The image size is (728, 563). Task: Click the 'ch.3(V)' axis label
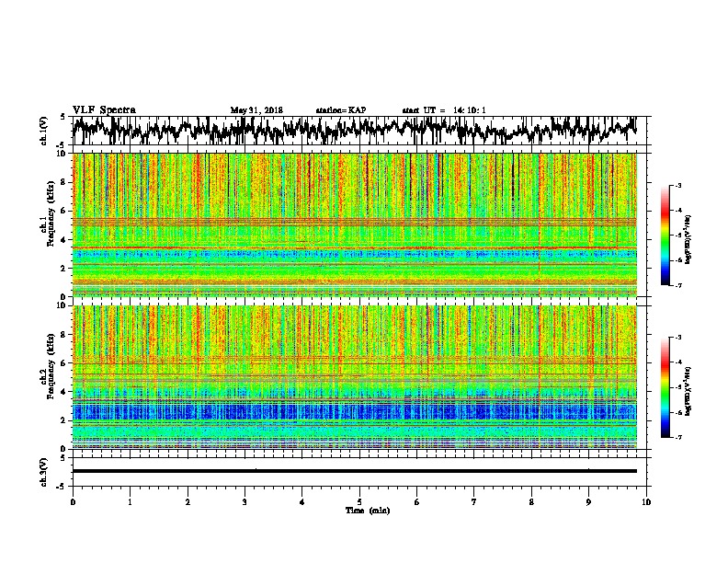(x=44, y=472)
